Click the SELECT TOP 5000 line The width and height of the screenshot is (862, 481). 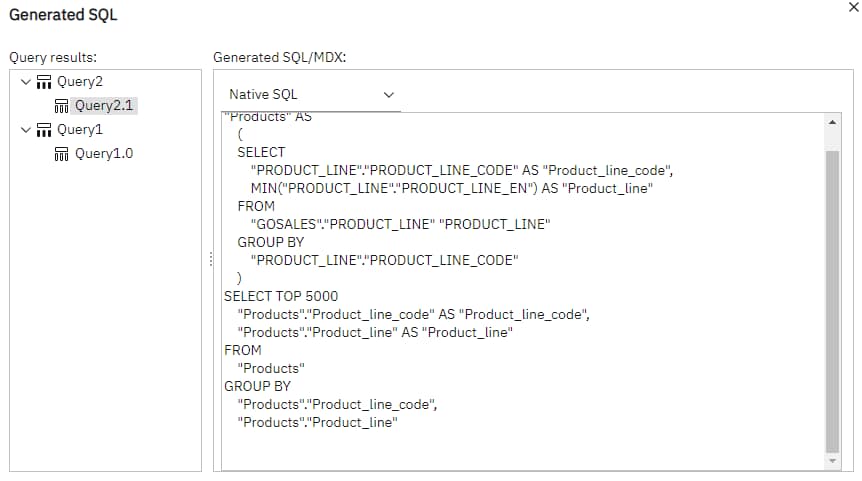click(x=281, y=296)
